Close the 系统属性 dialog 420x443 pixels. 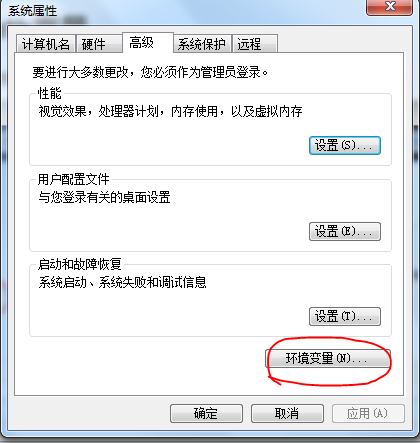coord(389,7)
